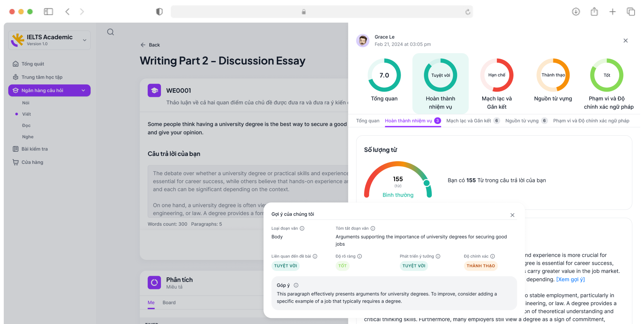This screenshot has height=324, width=644.
Task: Select the 7.0 Tổng quan score ring
Action: (x=384, y=75)
